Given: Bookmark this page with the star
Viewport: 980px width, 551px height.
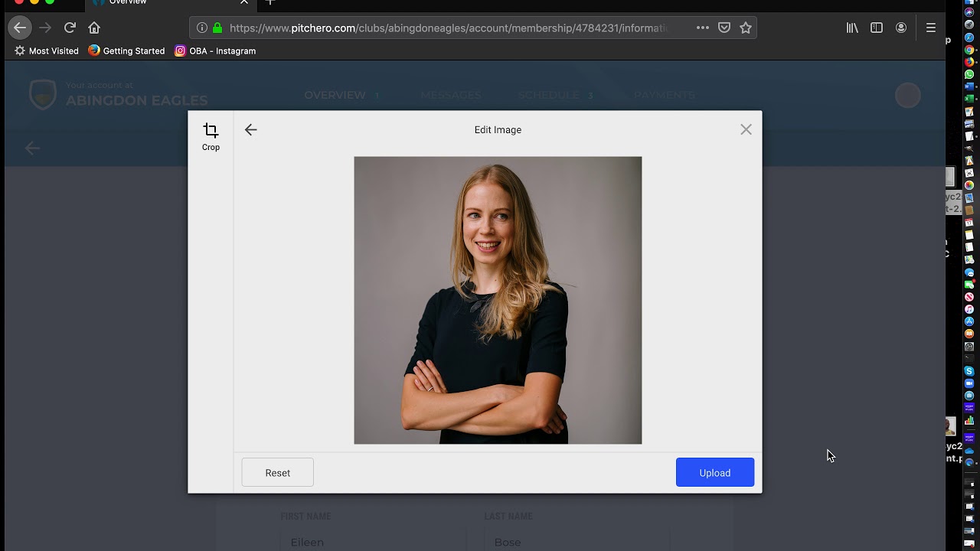Looking at the screenshot, I should pos(746,28).
